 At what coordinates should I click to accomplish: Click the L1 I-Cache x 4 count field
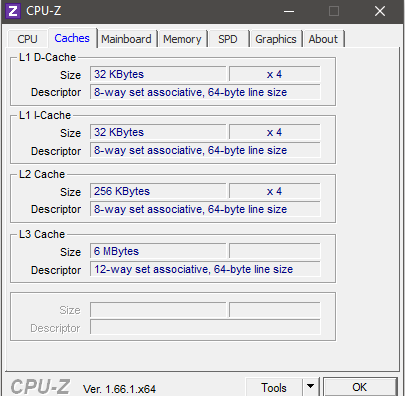click(275, 132)
